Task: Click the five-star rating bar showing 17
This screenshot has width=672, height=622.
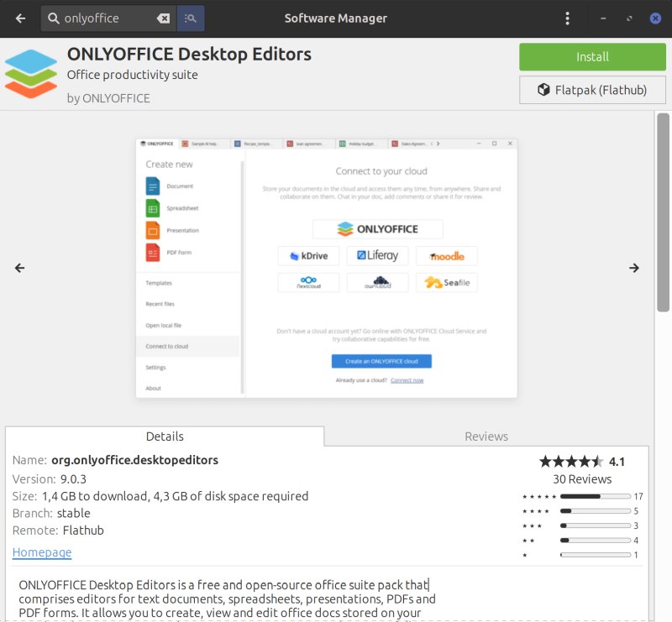Action: 596,496
